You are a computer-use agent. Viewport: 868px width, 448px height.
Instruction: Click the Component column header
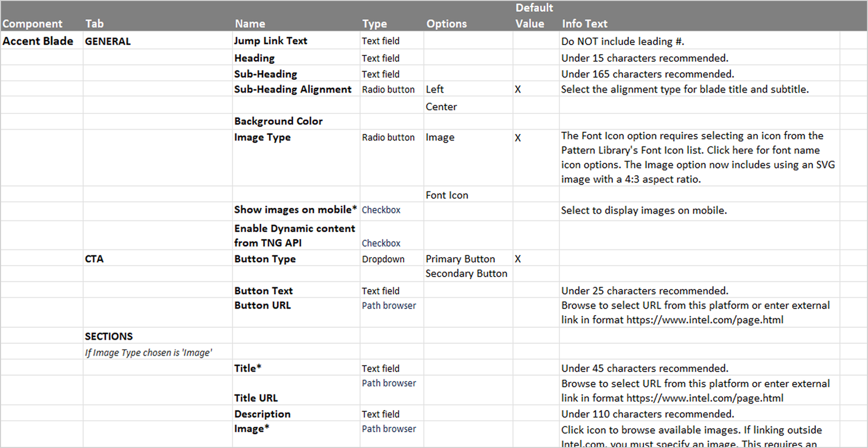point(33,24)
